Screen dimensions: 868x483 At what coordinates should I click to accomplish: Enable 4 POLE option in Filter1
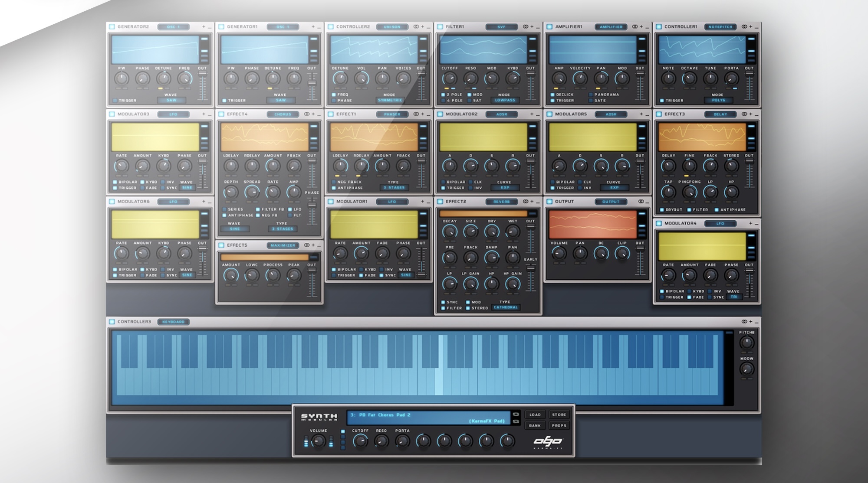(x=443, y=101)
